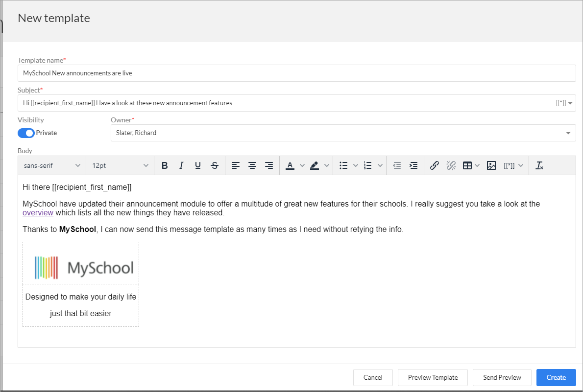Expand the table options arrow
The image size is (583, 392).
tap(477, 166)
